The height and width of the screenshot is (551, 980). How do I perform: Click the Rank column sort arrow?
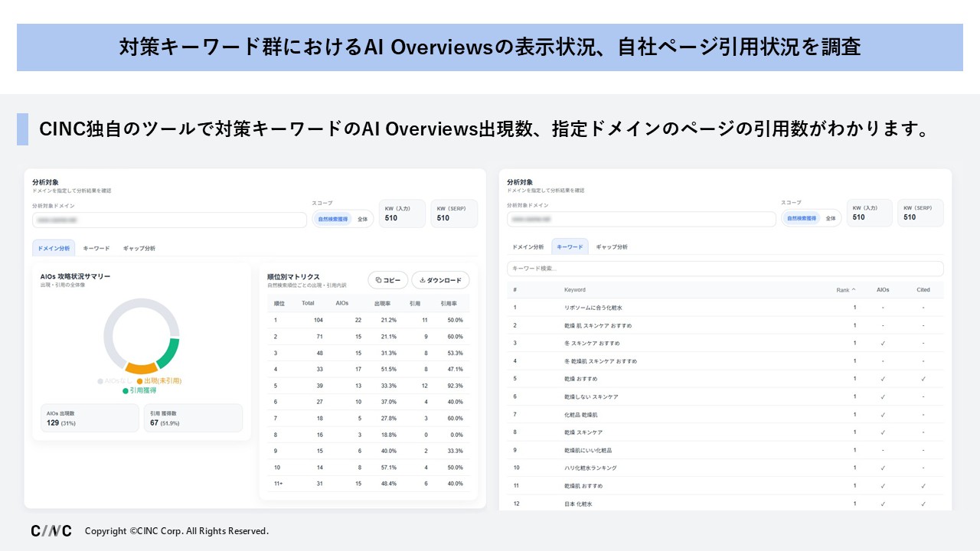point(854,290)
